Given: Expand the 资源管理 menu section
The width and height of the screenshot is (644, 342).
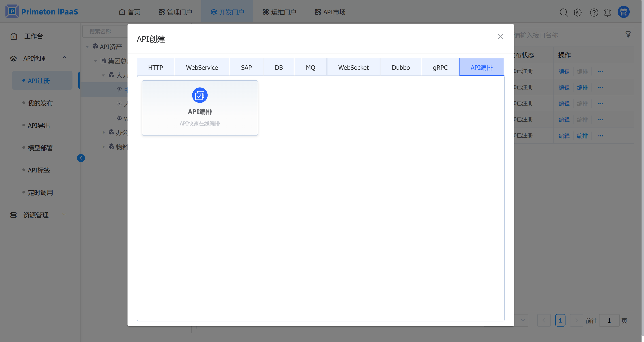Looking at the screenshot, I should [x=64, y=214].
